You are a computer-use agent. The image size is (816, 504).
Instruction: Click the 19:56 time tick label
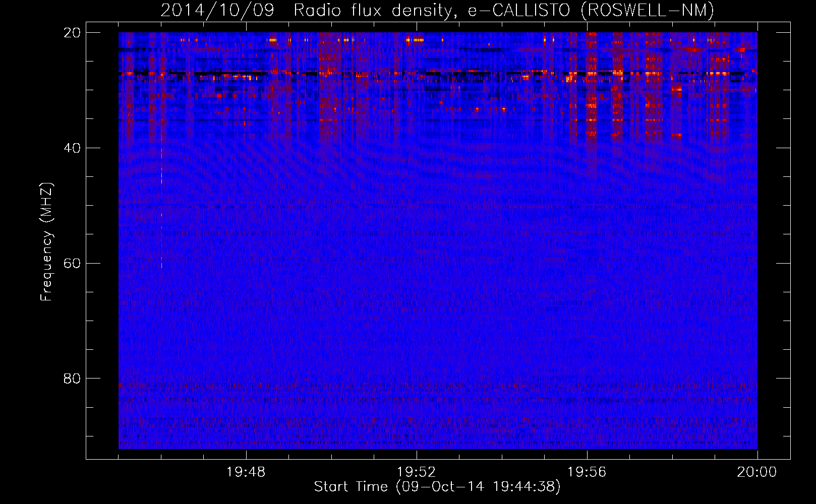click(587, 472)
